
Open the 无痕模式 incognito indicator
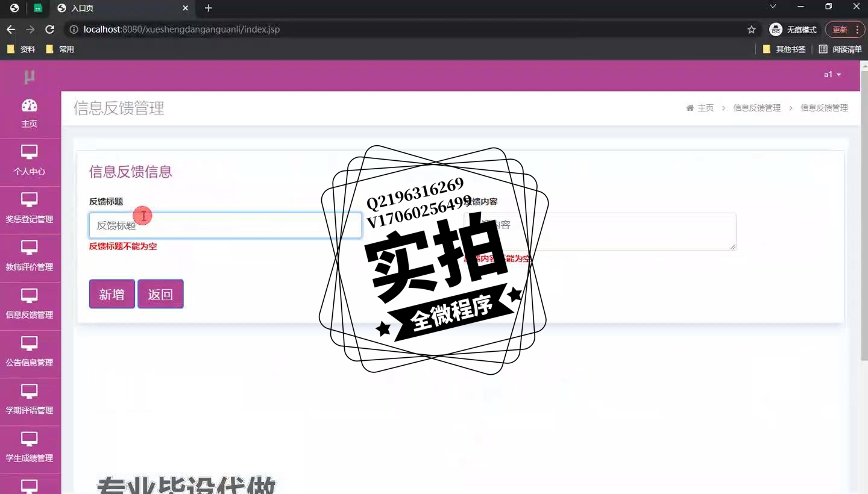point(793,30)
